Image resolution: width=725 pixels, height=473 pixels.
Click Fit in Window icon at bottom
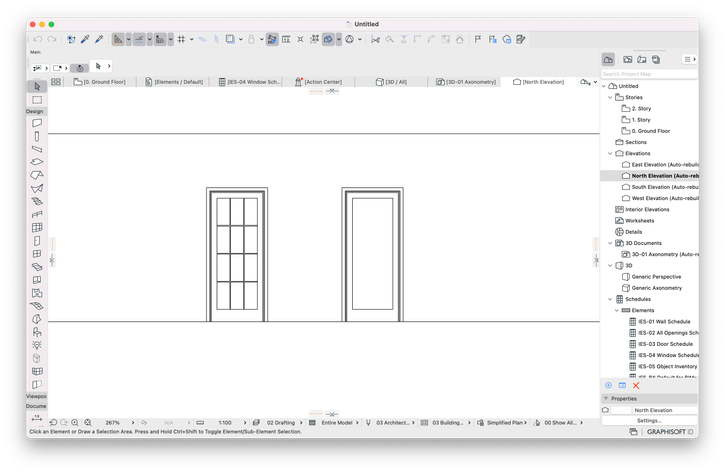[88, 423]
